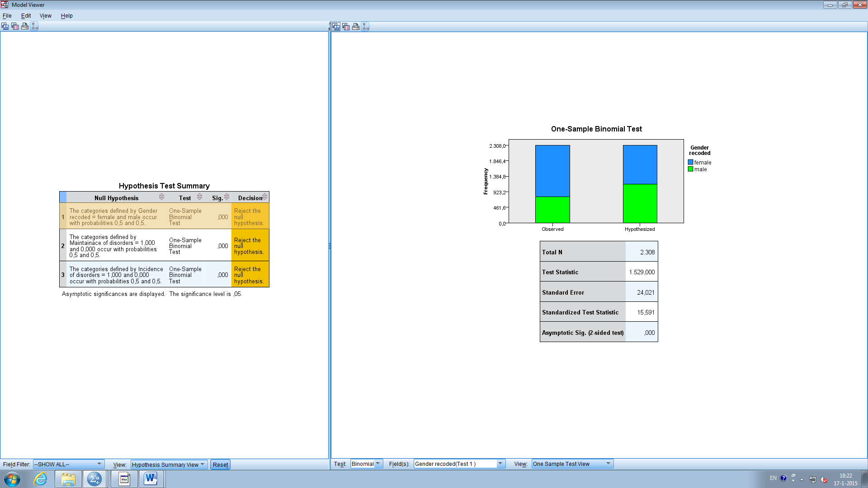Click the left pane print icon
The height and width of the screenshot is (488, 868).
coord(25,26)
